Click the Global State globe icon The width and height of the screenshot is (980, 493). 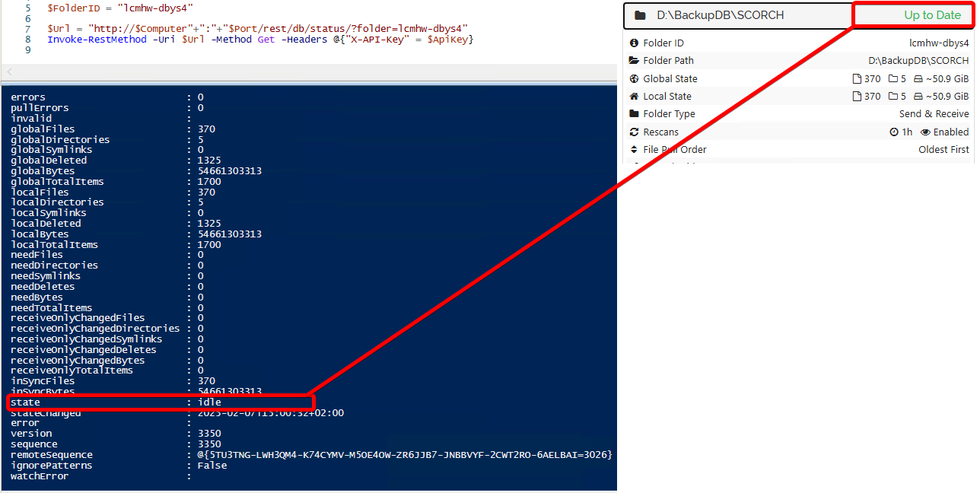(634, 78)
